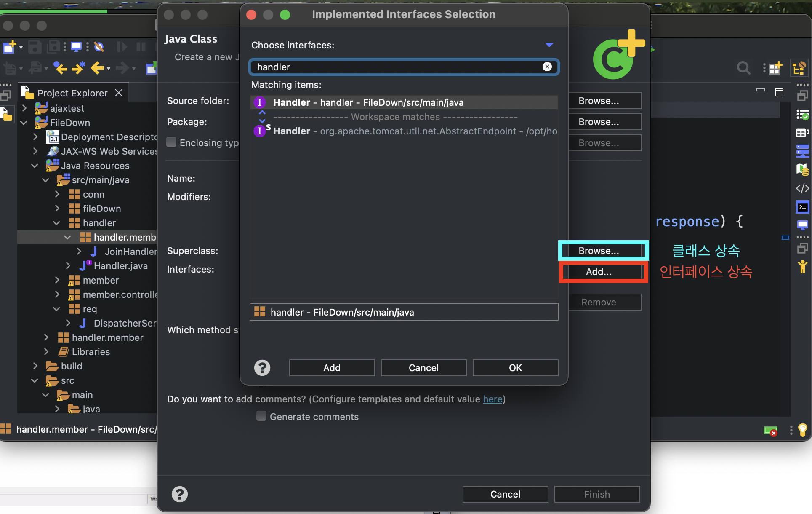This screenshot has width=812, height=514.
Task: Click the Superclass Browse button
Action: click(x=598, y=251)
